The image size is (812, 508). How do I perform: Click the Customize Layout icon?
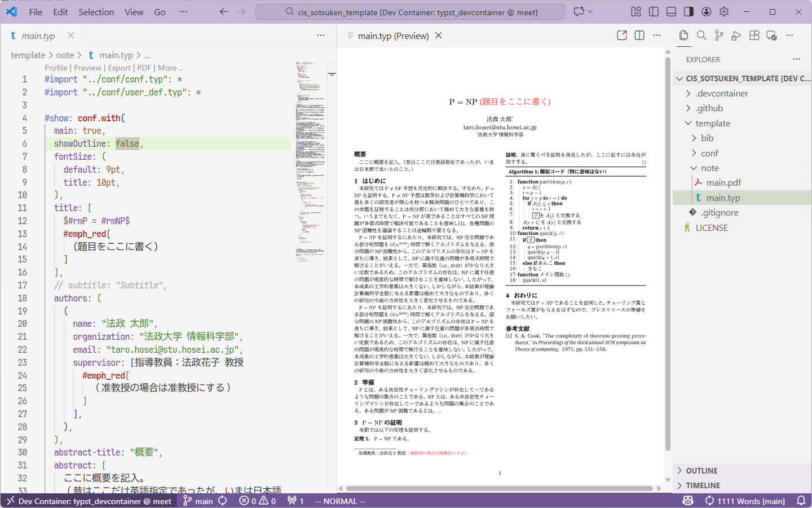(x=636, y=12)
